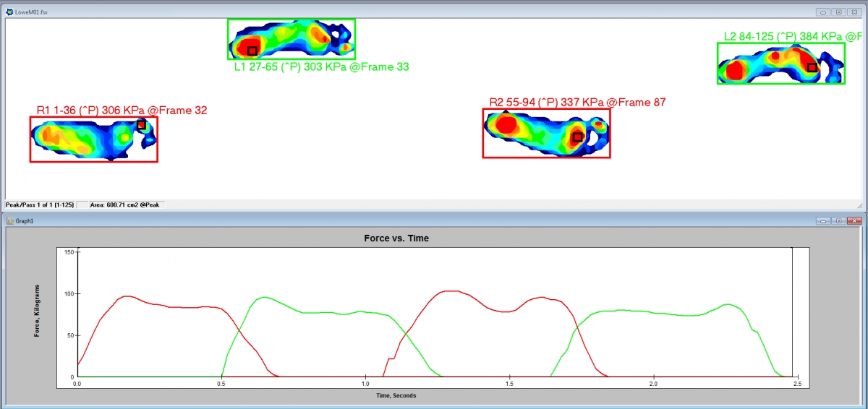Minimize the Graph1 window

pos(825,220)
